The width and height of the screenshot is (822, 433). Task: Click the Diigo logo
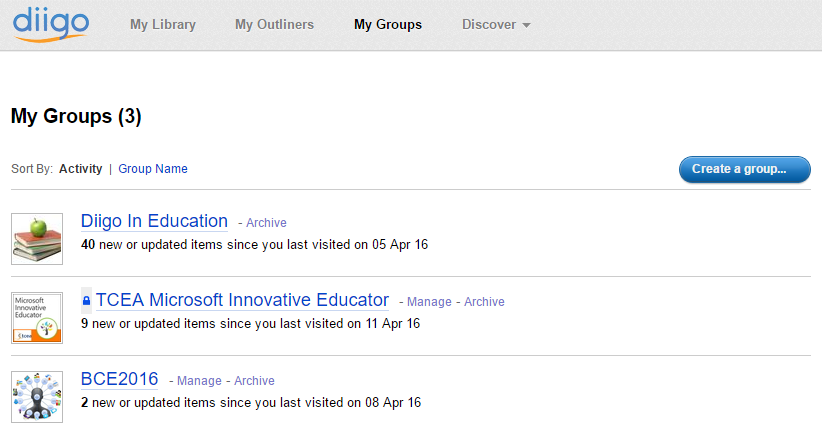[50, 23]
